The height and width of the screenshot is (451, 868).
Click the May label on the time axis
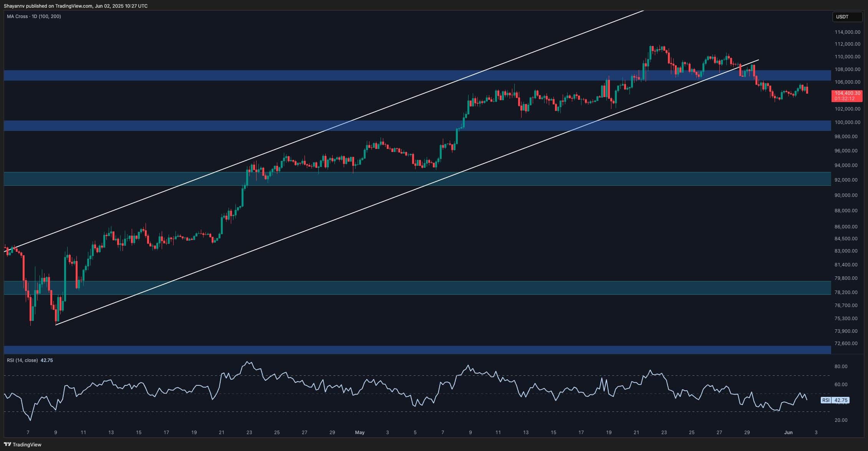pyautogui.click(x=359, y=433)
